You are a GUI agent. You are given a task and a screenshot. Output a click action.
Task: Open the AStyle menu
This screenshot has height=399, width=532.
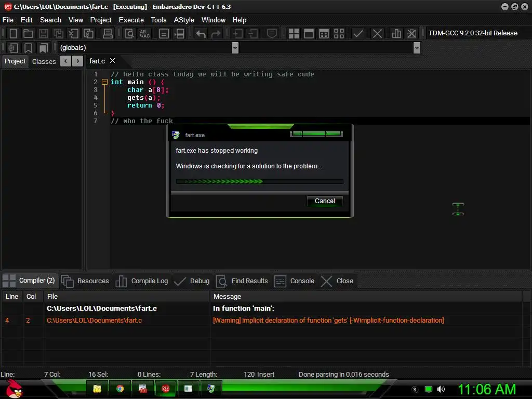click(184, 20)
